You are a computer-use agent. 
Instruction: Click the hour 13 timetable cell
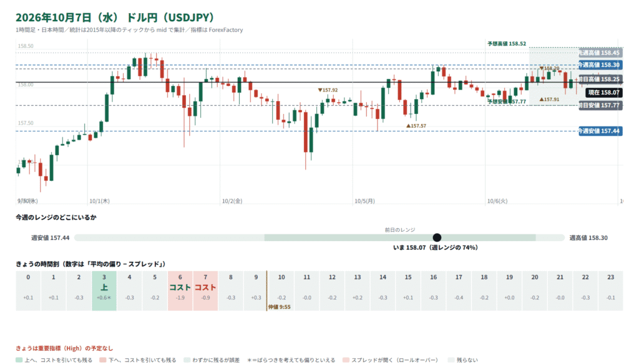point(358,290)
